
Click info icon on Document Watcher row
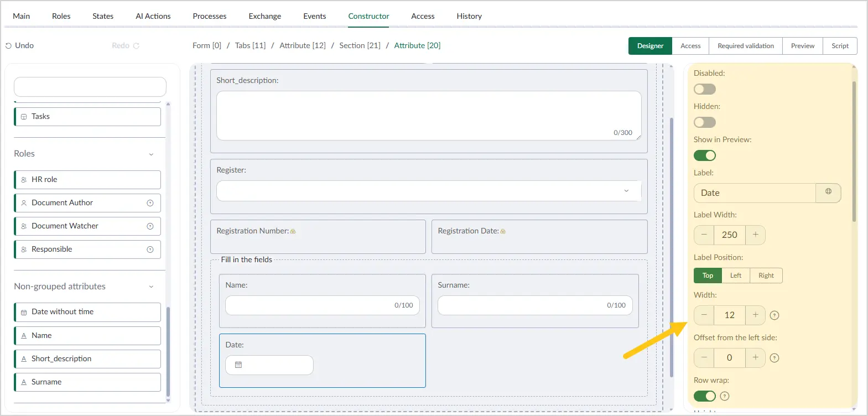(x=150, y=226)
